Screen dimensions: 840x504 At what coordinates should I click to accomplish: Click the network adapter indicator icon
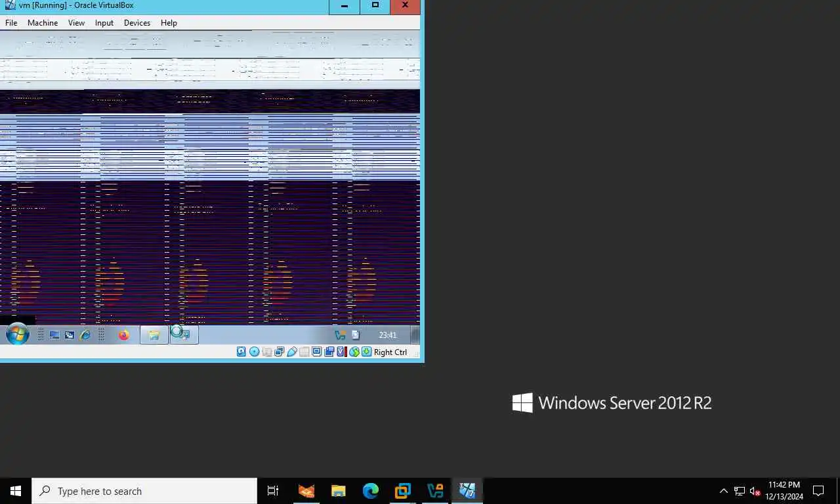coord(279,352)
